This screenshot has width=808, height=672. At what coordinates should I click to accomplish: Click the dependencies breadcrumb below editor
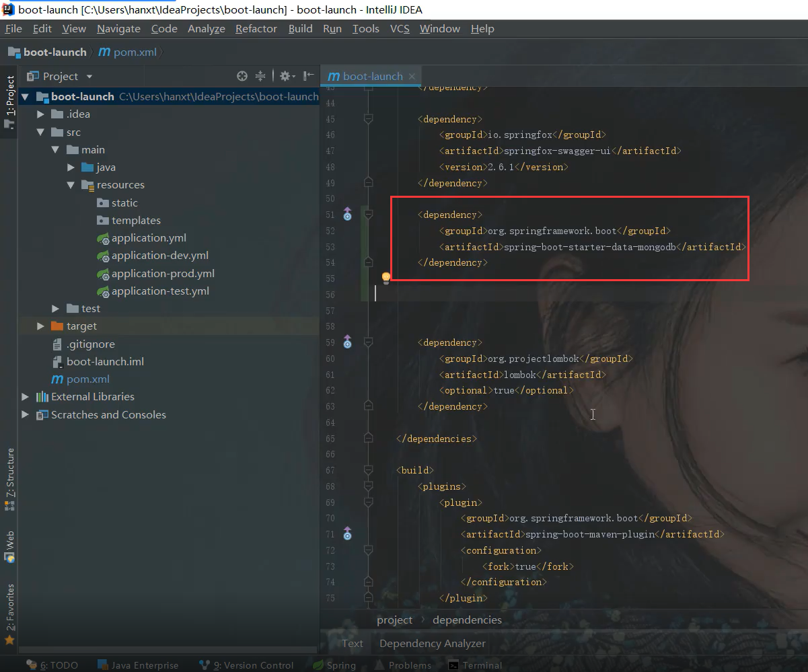[x=467, y=620]
